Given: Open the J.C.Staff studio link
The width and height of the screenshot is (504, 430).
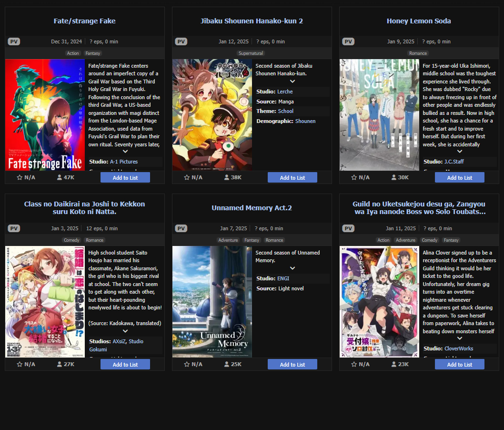Looking at the screenshot, I should (454, 162).
